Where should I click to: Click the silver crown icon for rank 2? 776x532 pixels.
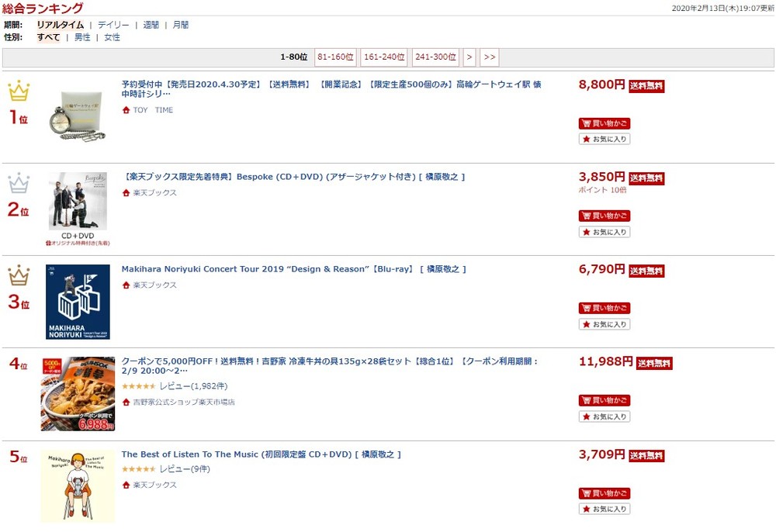tap(19, 184)
